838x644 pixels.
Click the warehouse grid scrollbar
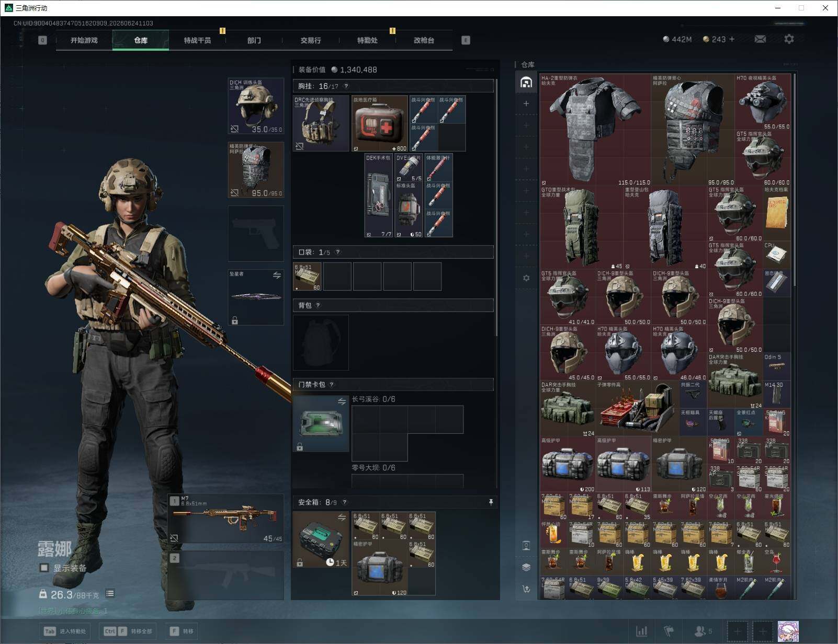(x=795, y=179)
